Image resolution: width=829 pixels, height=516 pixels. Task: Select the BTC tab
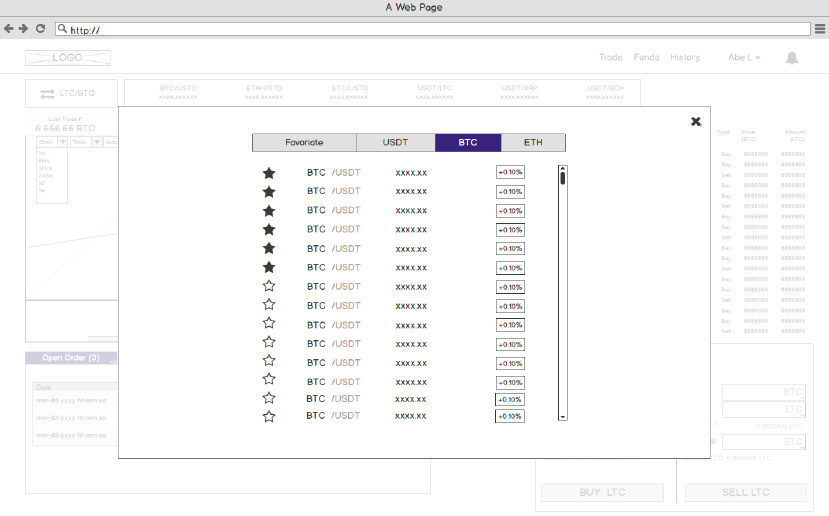[468, 142]
